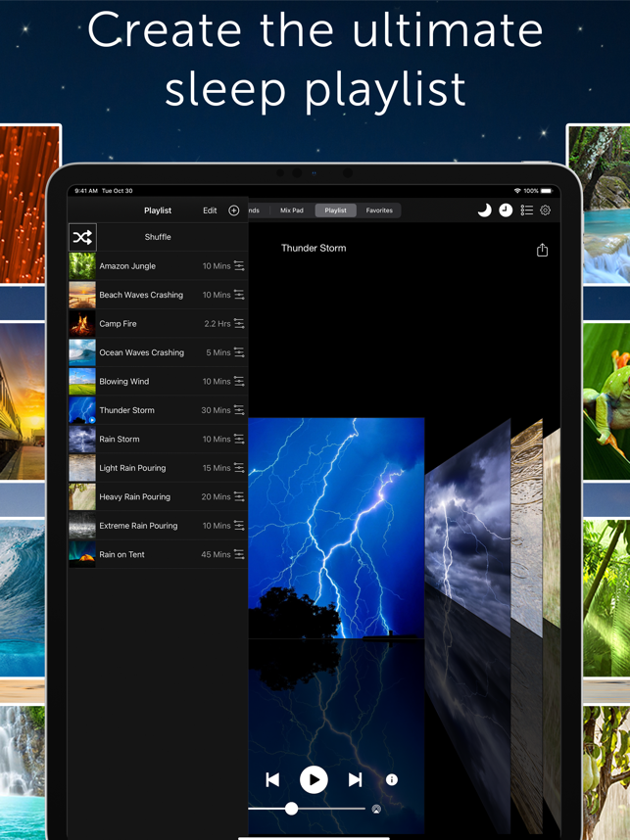Viewport: 630px width, 840px height.
Task: Open the list view icon
Action: pos(526,210)
